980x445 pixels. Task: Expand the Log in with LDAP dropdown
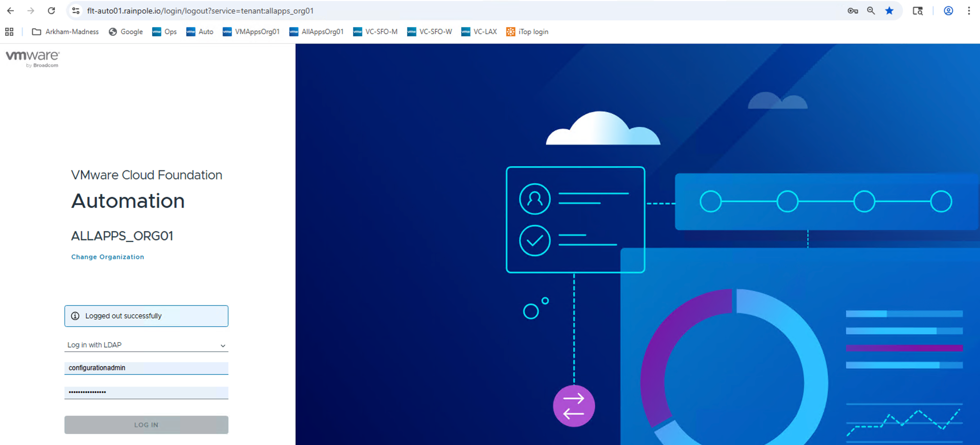click(x=146, y=345)
